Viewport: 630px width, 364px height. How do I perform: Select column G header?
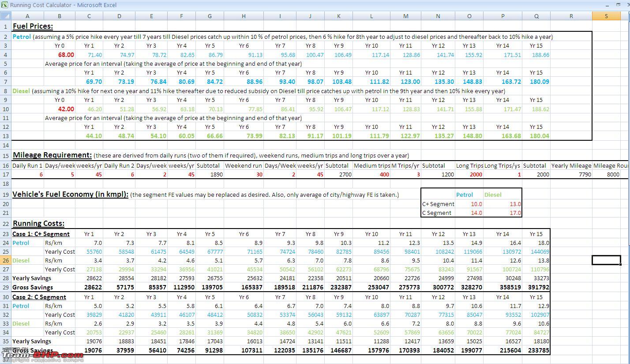click(210, 16)
